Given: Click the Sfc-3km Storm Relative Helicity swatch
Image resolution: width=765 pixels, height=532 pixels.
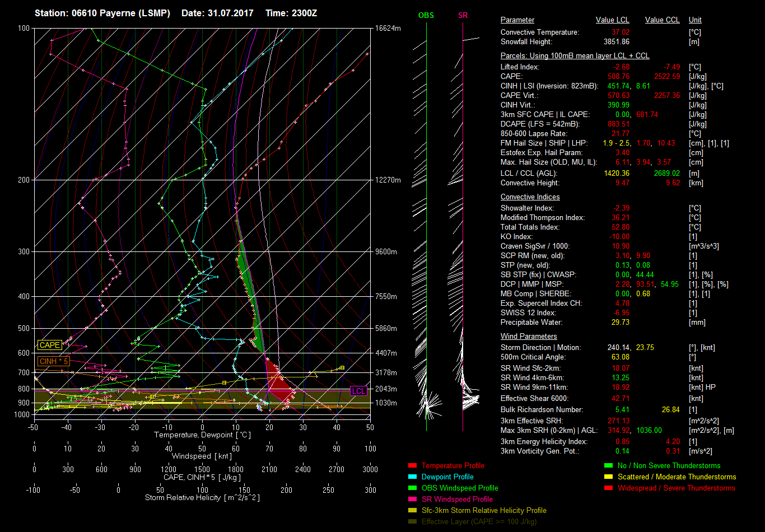Looking at the screenshot, I should coord(412,510).
